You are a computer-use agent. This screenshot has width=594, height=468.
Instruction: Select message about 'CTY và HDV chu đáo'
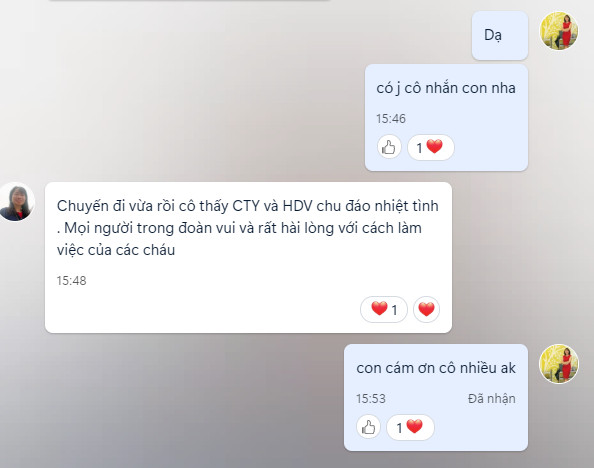(x=248, y=258)
